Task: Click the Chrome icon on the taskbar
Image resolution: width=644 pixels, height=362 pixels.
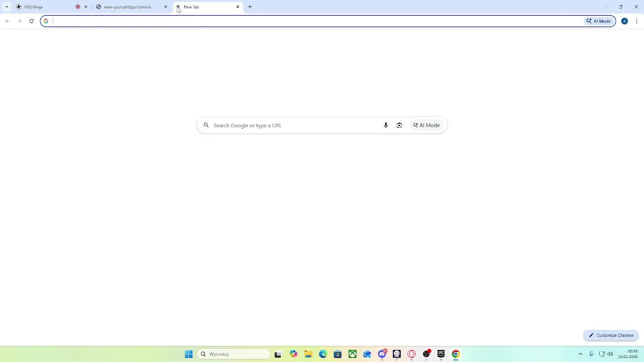Action: click(456, 354)
